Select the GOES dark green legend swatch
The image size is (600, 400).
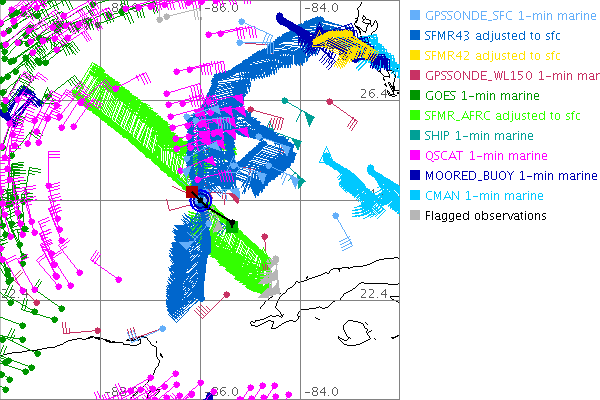click(415, 96)
